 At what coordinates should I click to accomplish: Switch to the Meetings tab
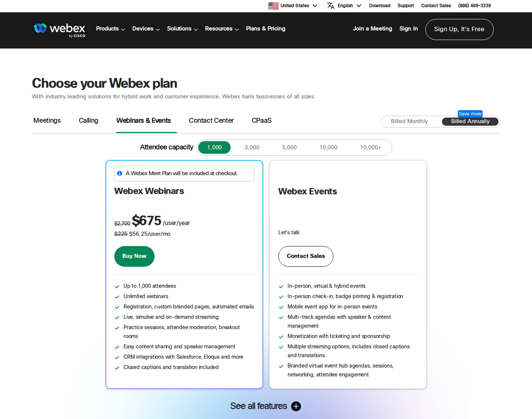(47, 121)
